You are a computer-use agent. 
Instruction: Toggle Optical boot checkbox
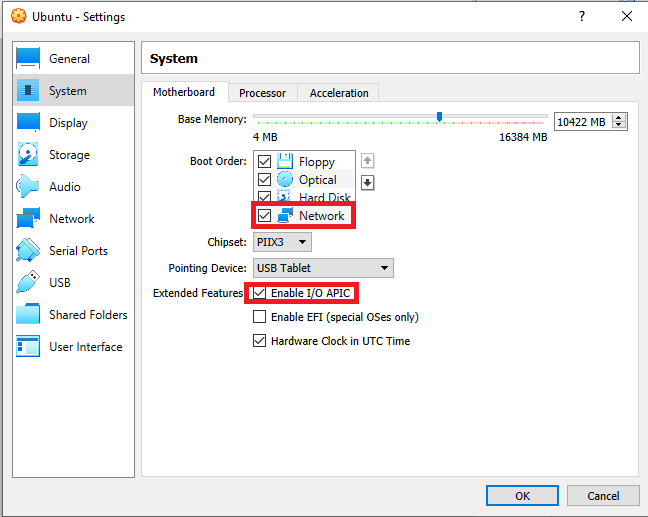pyautogui.click(x=264, y=179)
